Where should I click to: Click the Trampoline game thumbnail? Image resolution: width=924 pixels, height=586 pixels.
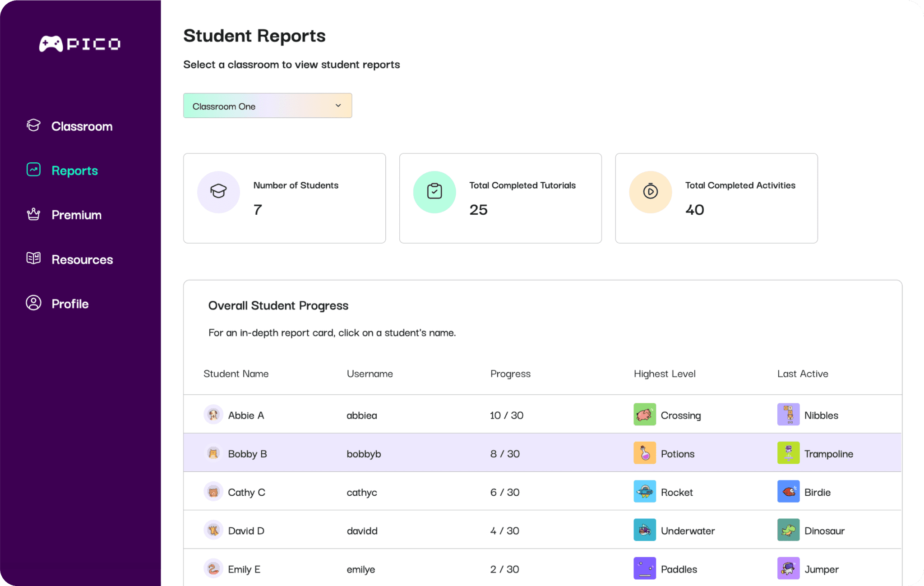788,453
